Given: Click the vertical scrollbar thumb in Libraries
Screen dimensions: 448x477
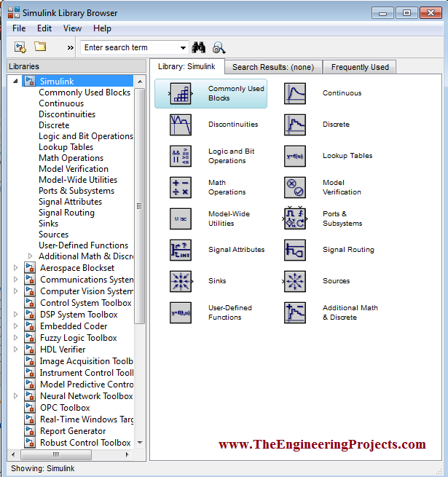Looking at the screenshot, I should 139,206.
